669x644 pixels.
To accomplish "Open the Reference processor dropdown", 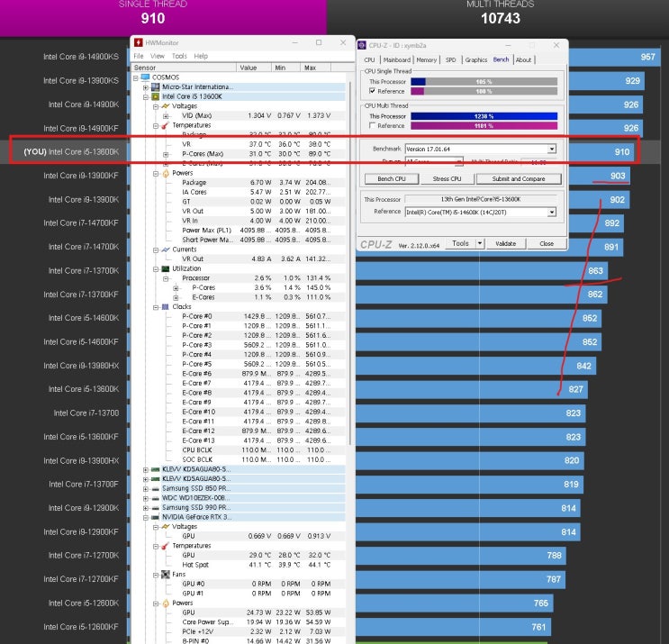I will pos(552,212).
